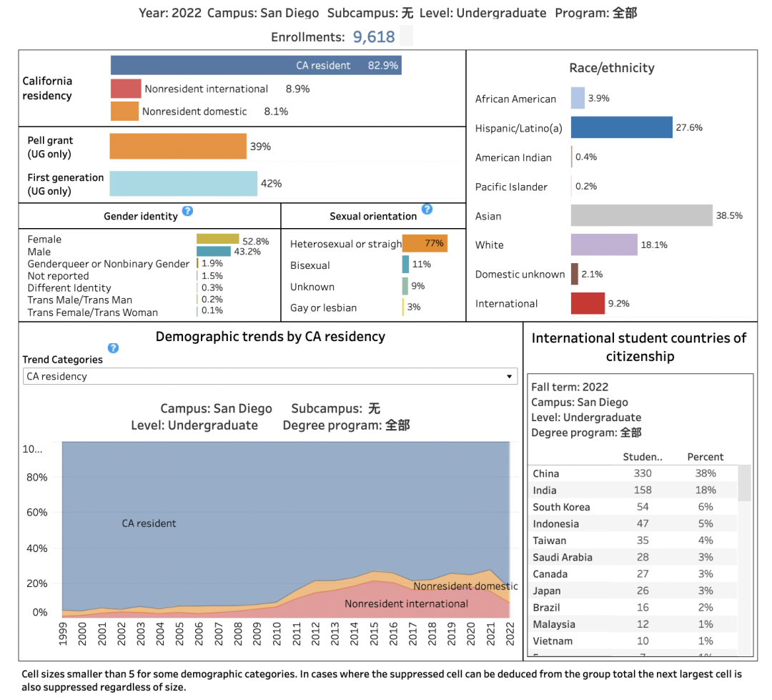The image size is (772, 700).
Task: Expand the CA residency trend dropdown arrow
Action: 509,377
